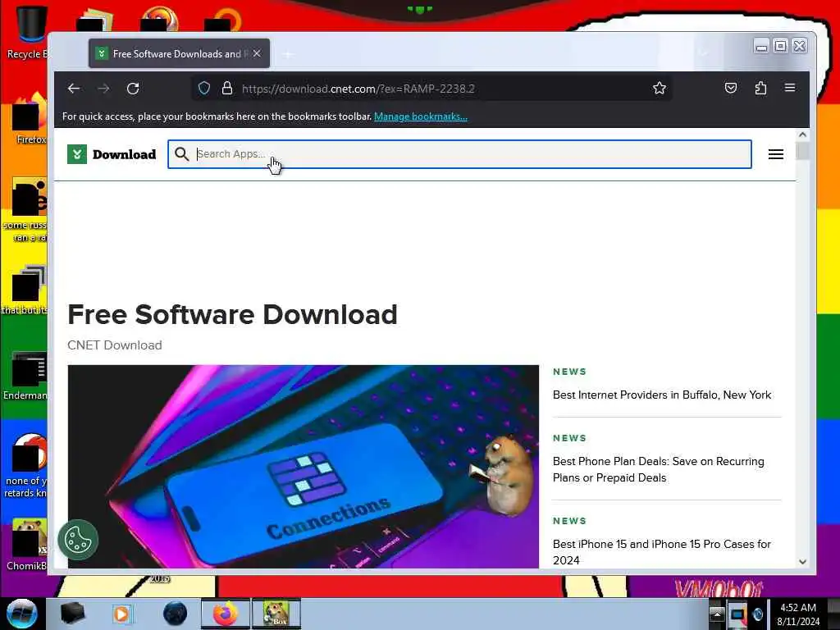840x630 pixels.
Task: Focus the Search Apps field
Action: click(x=459, y=154)
